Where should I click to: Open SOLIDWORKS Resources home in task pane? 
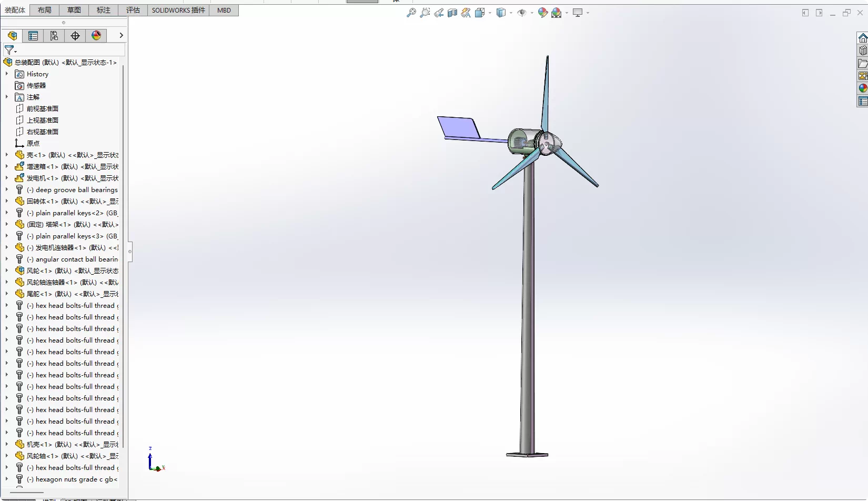pyautogui.click(x=863, y=38)
